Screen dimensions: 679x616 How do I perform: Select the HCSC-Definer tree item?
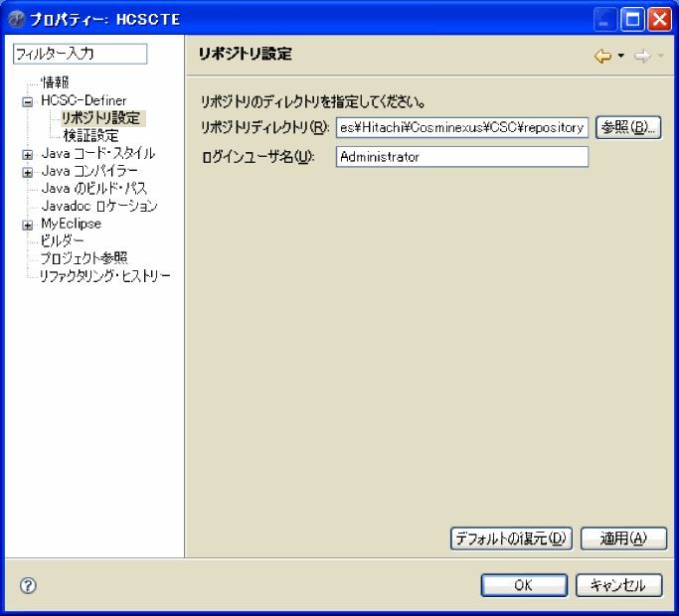point(85,100)
